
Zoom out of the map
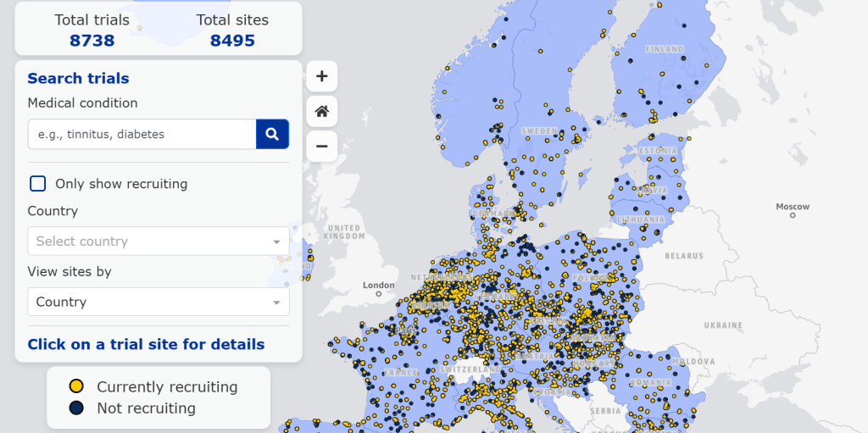pos(322,146)
